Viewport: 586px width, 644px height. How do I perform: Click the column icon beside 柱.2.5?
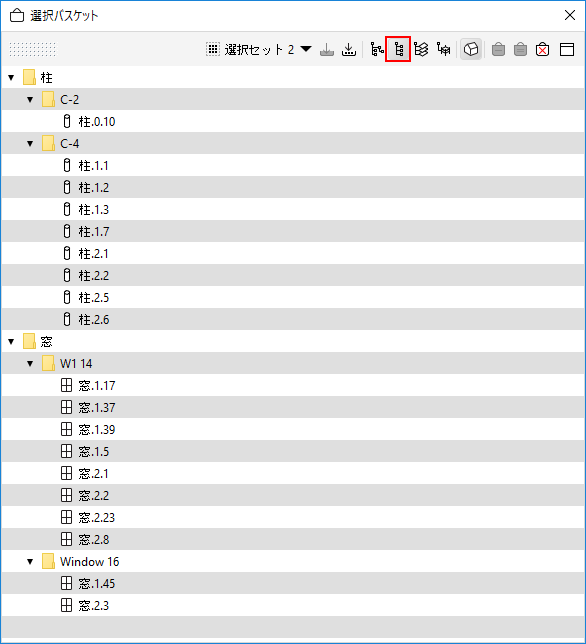pyautogui.click(x=67, y=297)
